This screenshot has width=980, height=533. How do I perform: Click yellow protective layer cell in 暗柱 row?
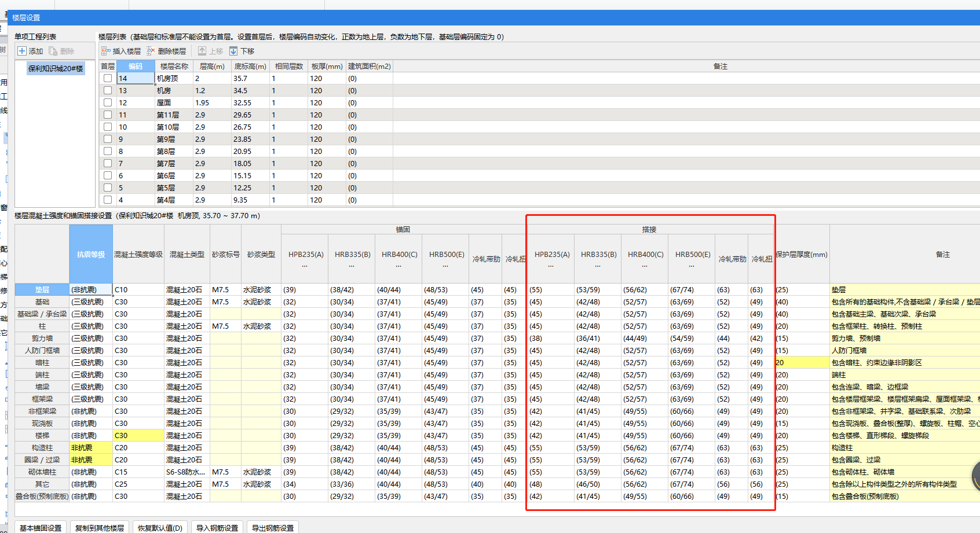[802, 362]
